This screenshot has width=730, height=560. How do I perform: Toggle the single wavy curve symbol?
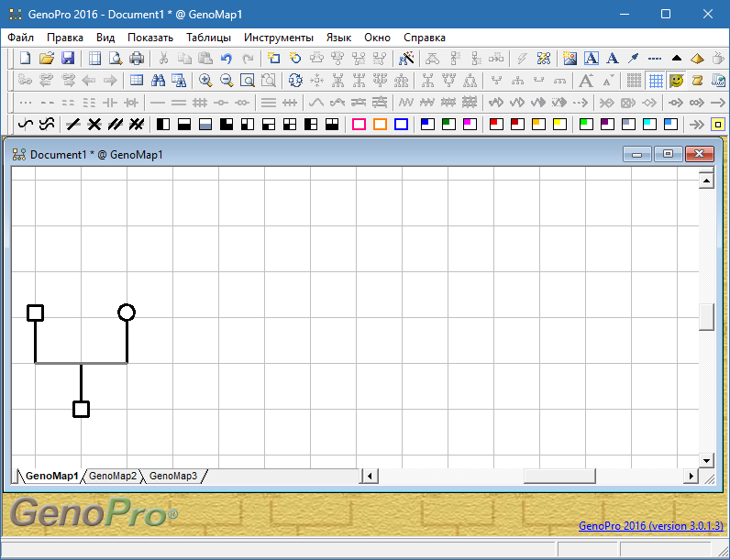pos(25,124)
